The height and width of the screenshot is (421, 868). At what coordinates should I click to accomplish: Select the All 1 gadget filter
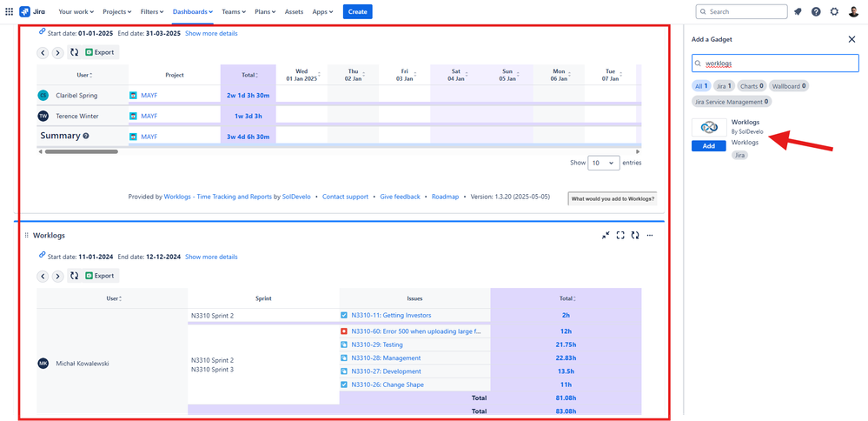click(x=701, y=86)
